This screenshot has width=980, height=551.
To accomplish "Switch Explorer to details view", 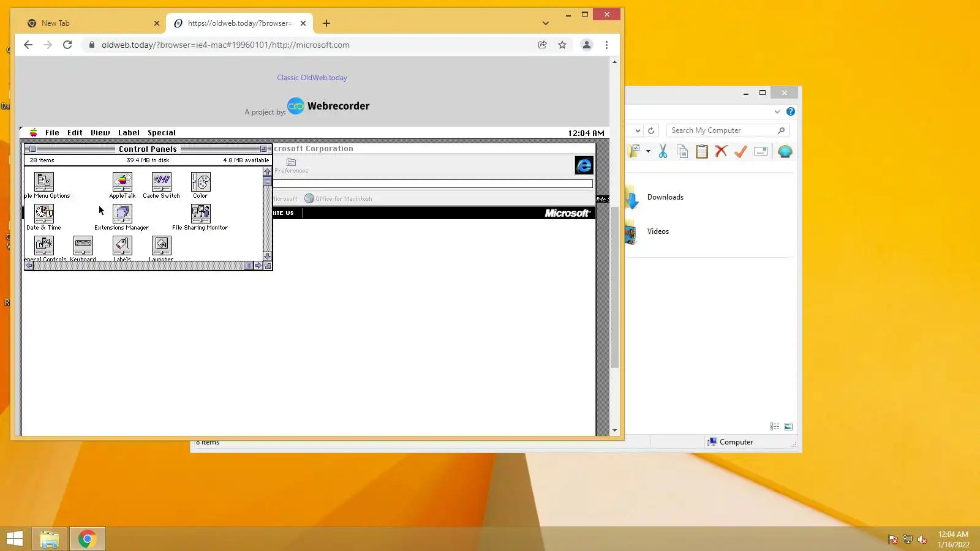I will 775,427.
